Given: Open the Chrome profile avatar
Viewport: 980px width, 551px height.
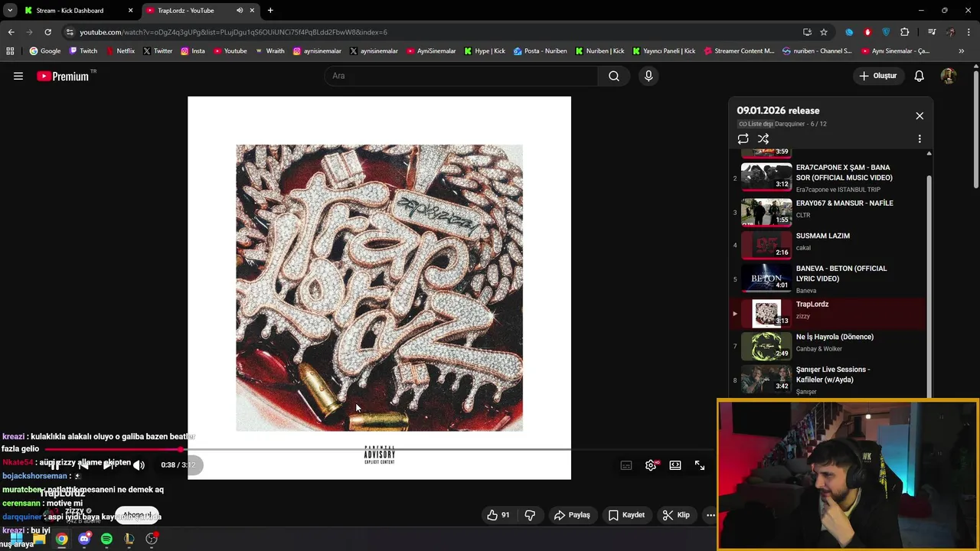Looking at the screenshot, I should [x=950, y=32].
